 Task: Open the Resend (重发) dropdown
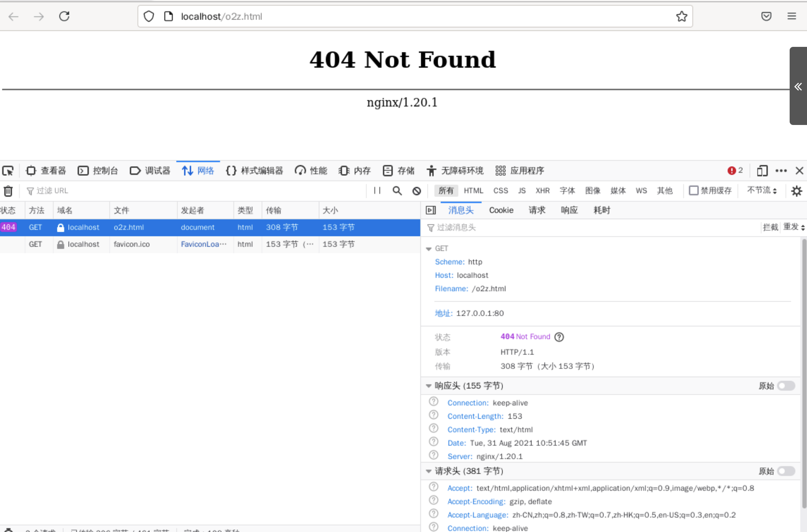coord(794,227)
